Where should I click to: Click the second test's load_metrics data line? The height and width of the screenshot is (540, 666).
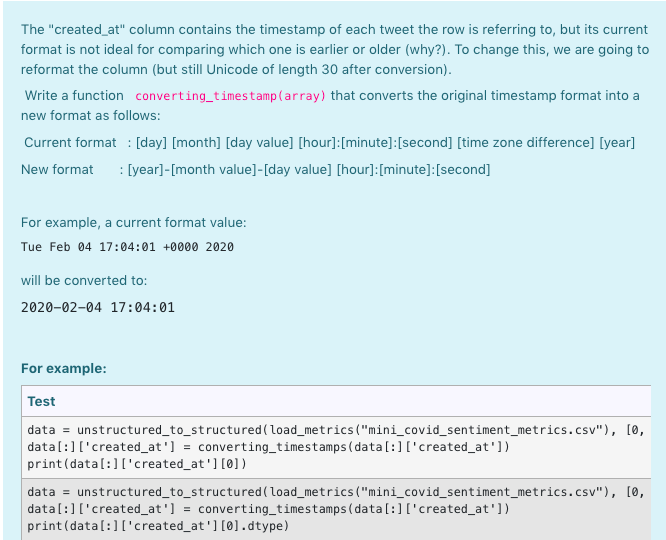[x=336, y=492]
